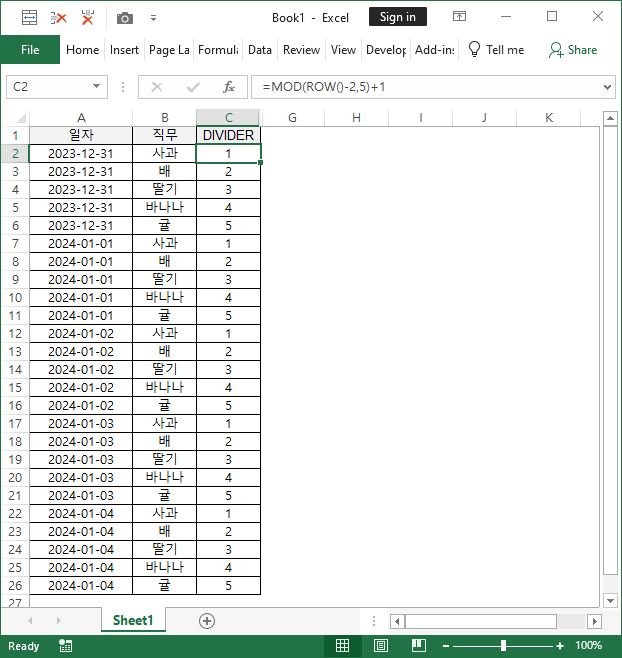Expand the formula bar chevron
Screen dimensions: 622x658
click(x=607, y=87)
